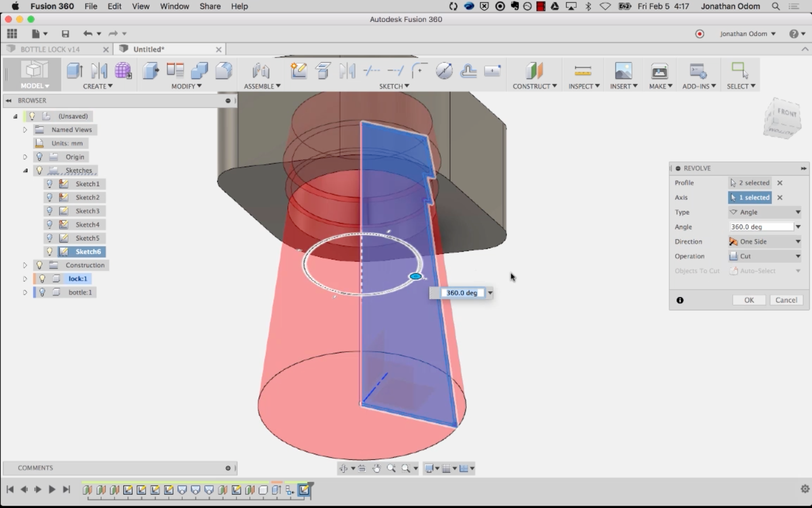The width and height of the screenshot is (812, 508).
Task: Select the Create Sketch tool icon
Action: [x=298, y=71]
